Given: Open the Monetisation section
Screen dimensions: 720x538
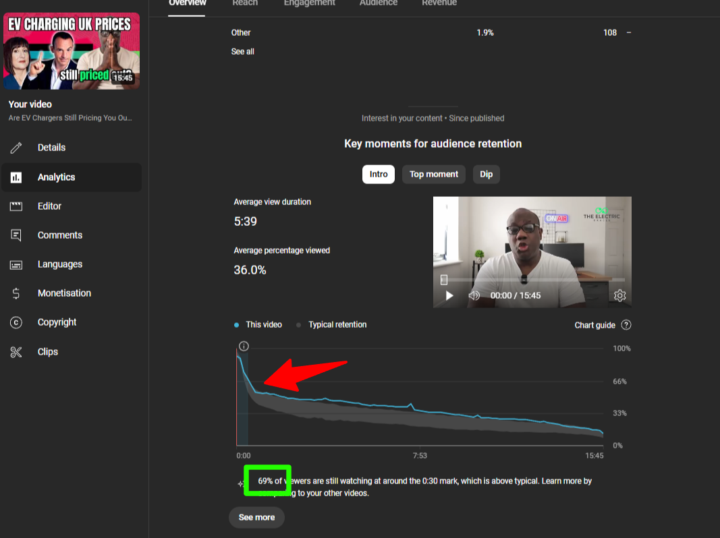Looking at the screenshot, I should 71,293.
